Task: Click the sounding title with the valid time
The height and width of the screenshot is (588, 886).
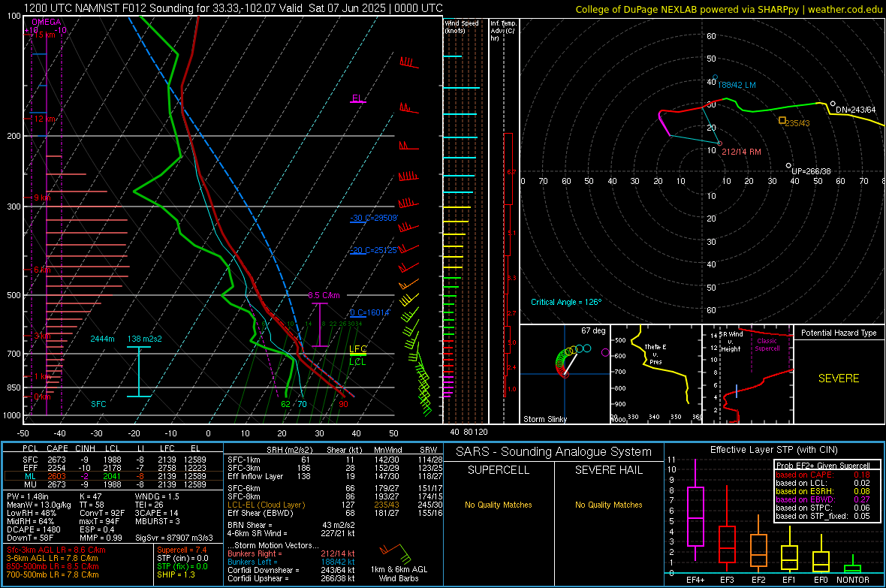Action: (233, 8)
